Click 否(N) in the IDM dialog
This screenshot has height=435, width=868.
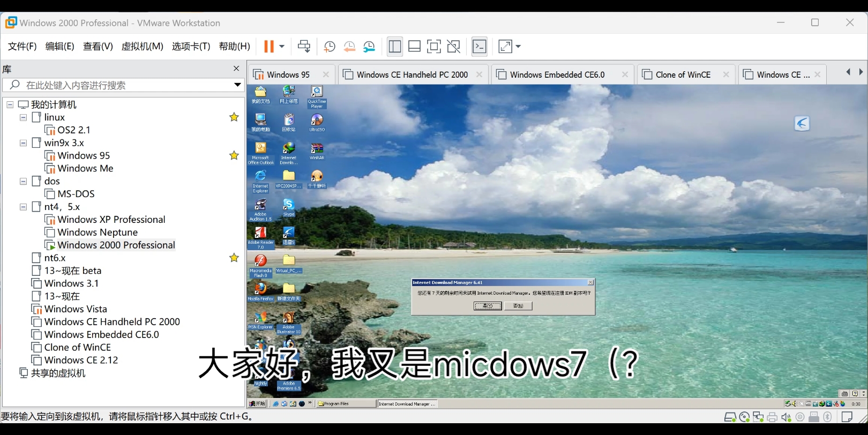click(518, 306)
